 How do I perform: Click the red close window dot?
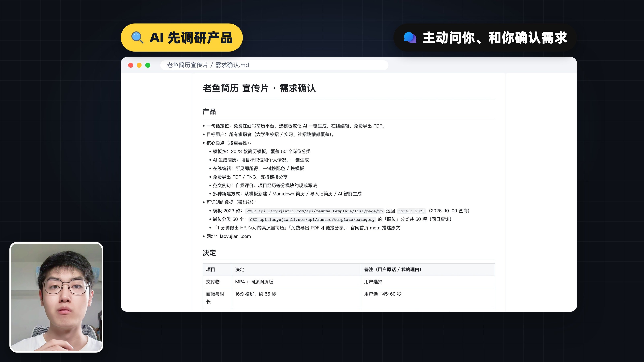click(x=130, y=65)
